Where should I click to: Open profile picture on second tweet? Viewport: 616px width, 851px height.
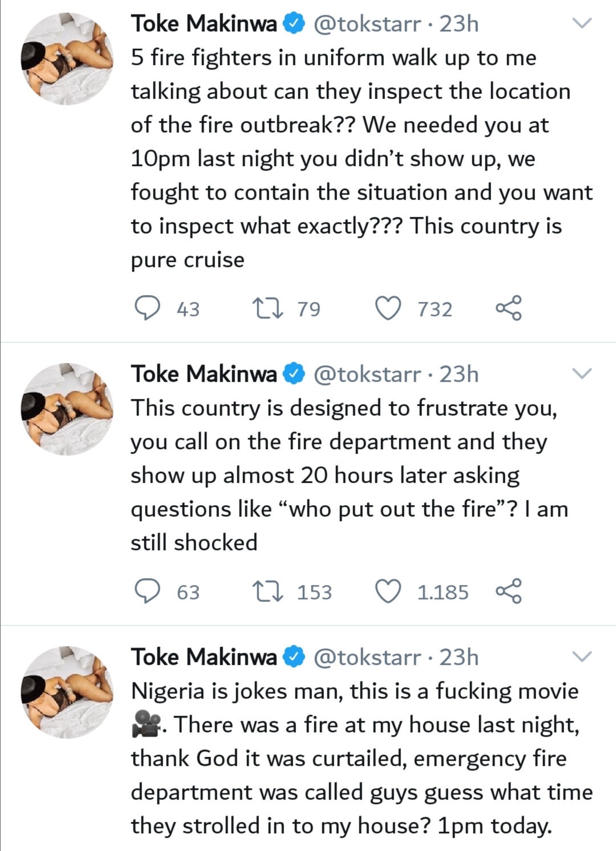click(67, 409)
